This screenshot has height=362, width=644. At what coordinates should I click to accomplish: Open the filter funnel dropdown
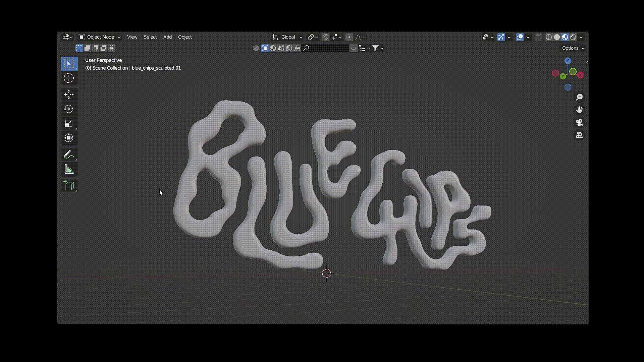pos(377,48)
